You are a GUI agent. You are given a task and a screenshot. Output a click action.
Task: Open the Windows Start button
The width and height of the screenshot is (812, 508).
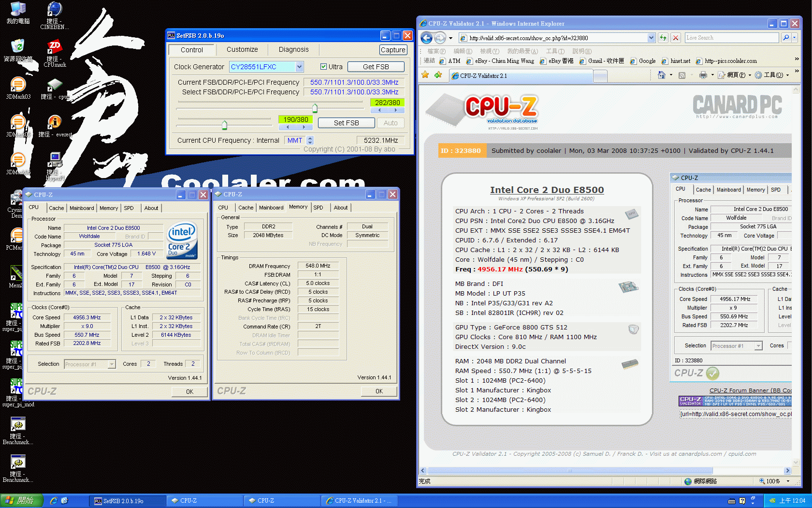(22, 501)
